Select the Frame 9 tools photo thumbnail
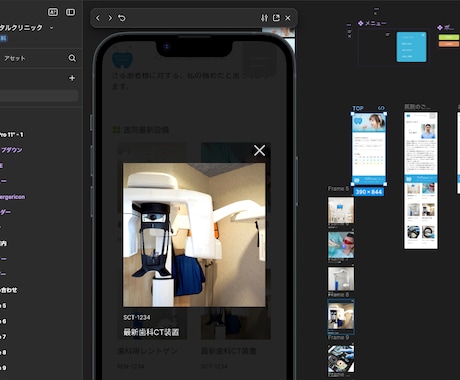Viewport: 460px width, 380px height. 341,359
